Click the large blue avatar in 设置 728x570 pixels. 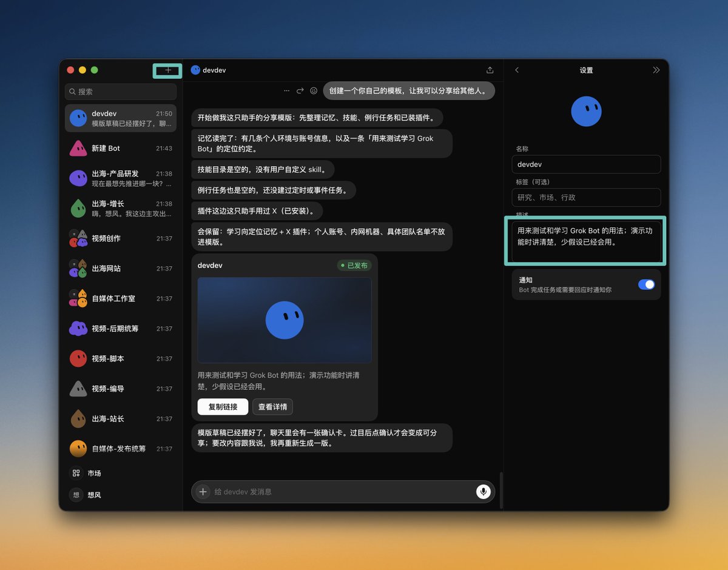[586, 112]
